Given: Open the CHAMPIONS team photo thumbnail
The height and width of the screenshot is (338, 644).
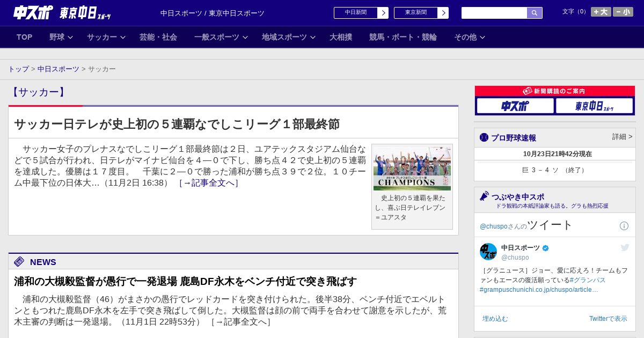Looking at the screenshot, I should click(412, 168).
